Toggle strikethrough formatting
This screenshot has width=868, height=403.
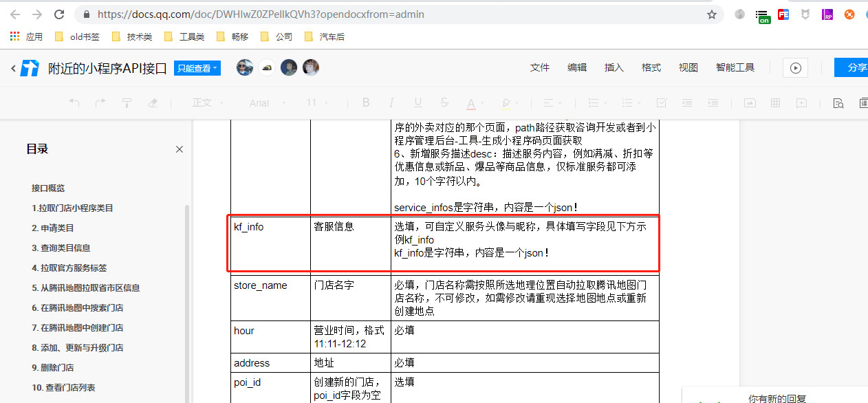coord(444,102)
